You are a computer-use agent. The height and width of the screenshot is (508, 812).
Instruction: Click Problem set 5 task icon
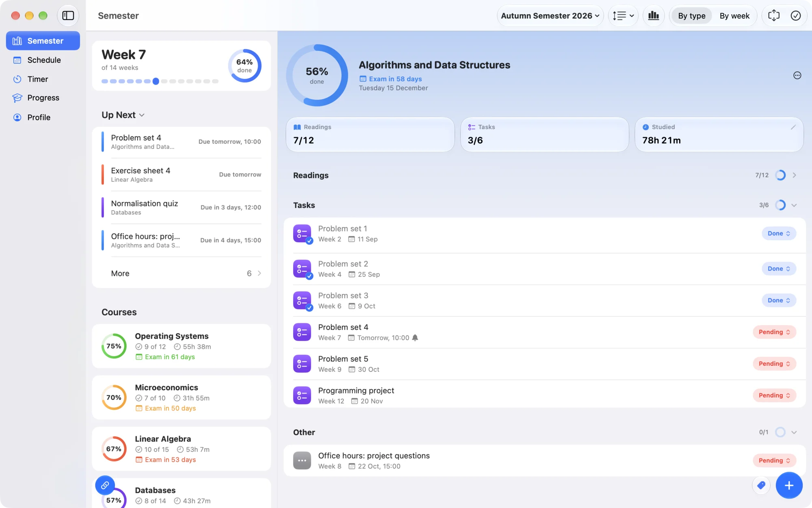pos(302,364)
